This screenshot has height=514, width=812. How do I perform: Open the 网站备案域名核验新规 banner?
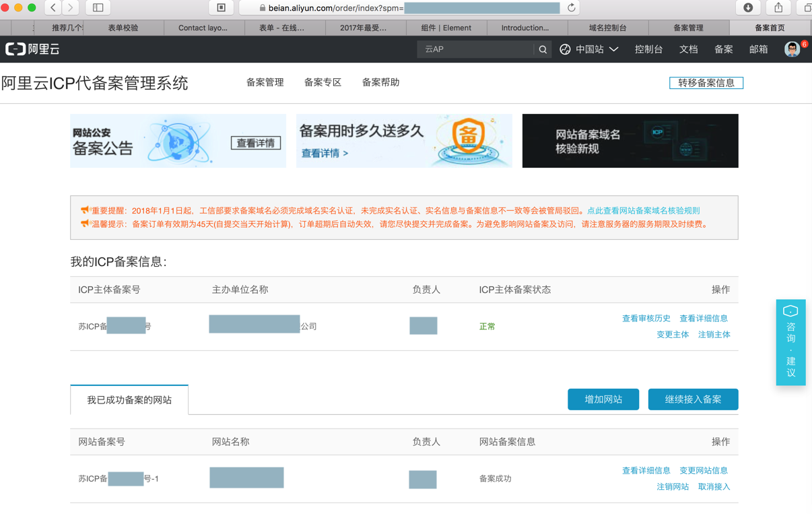click(630, 141)
